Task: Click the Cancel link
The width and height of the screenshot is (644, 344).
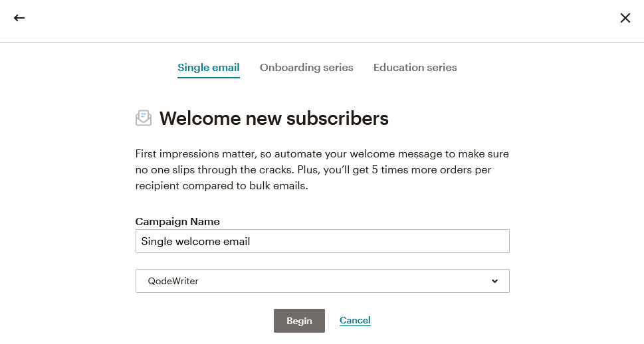Action: 355,320
